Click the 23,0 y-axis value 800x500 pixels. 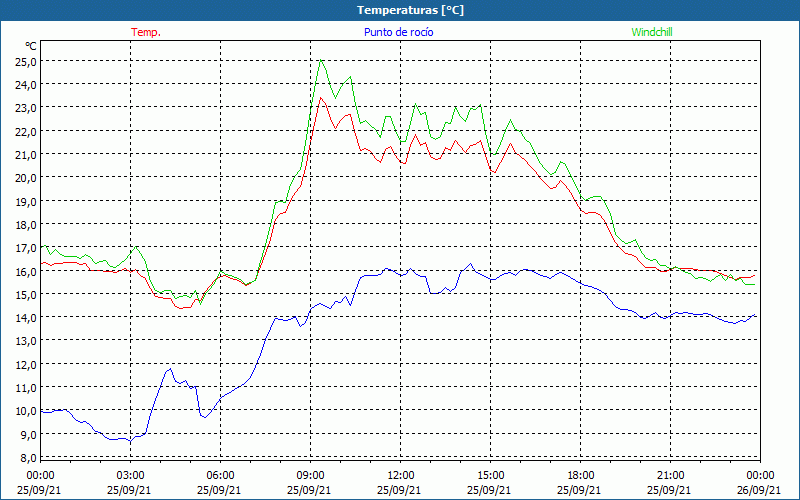tap(26, 108)
